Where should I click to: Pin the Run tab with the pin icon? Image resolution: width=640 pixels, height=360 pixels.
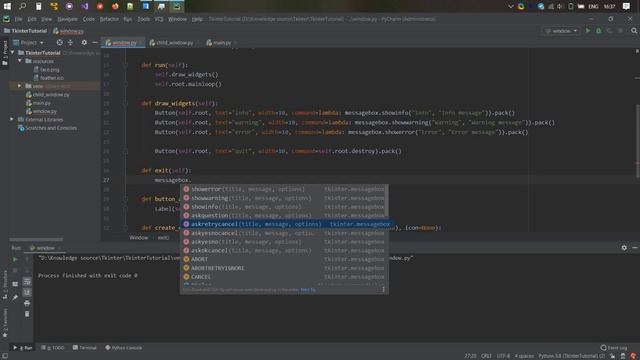tap(15, 298)
